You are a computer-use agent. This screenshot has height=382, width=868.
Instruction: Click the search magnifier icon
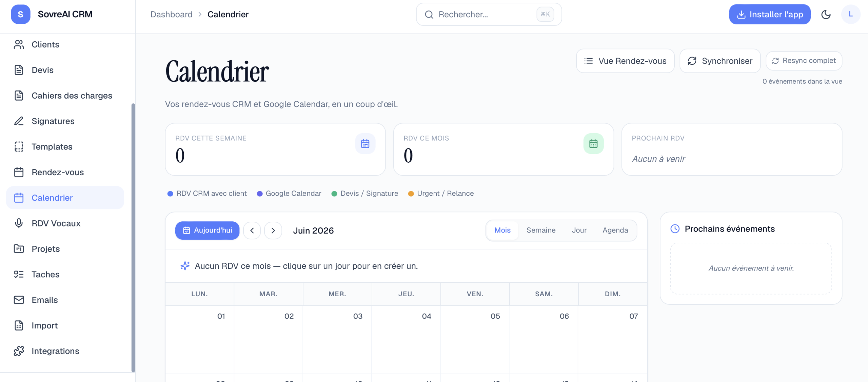(429, 15)
